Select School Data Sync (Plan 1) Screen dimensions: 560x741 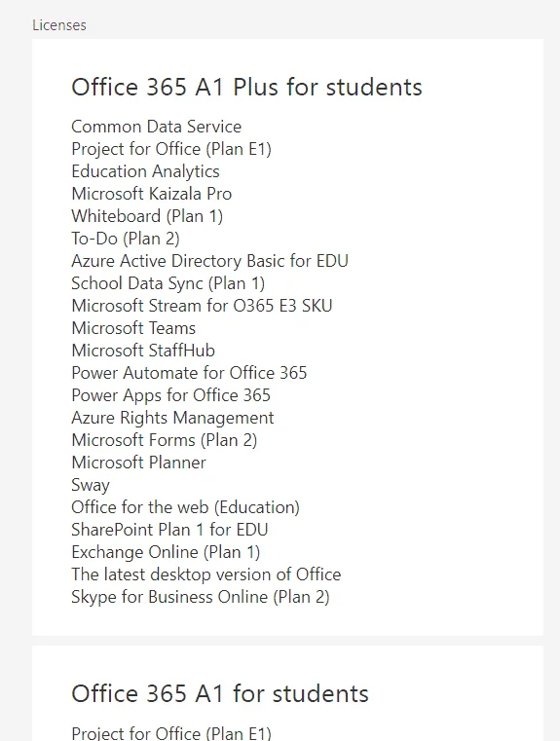pyautogui.click(x=168, y=283)
